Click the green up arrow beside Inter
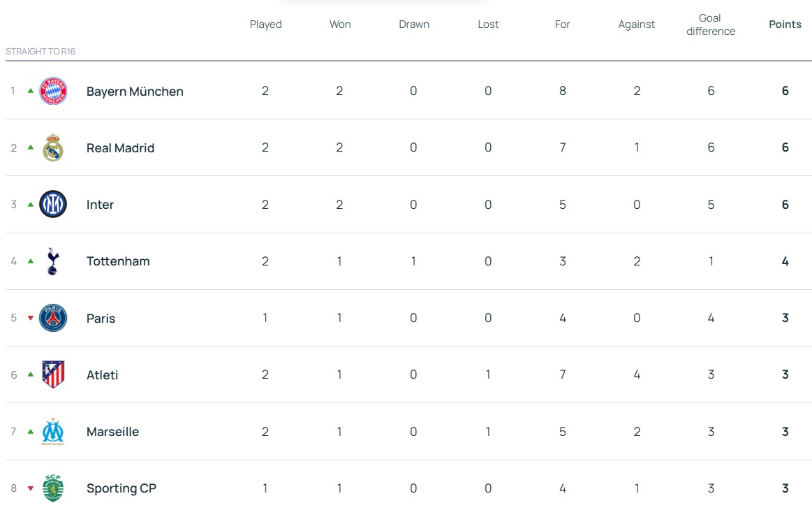 tap(31, 205)
